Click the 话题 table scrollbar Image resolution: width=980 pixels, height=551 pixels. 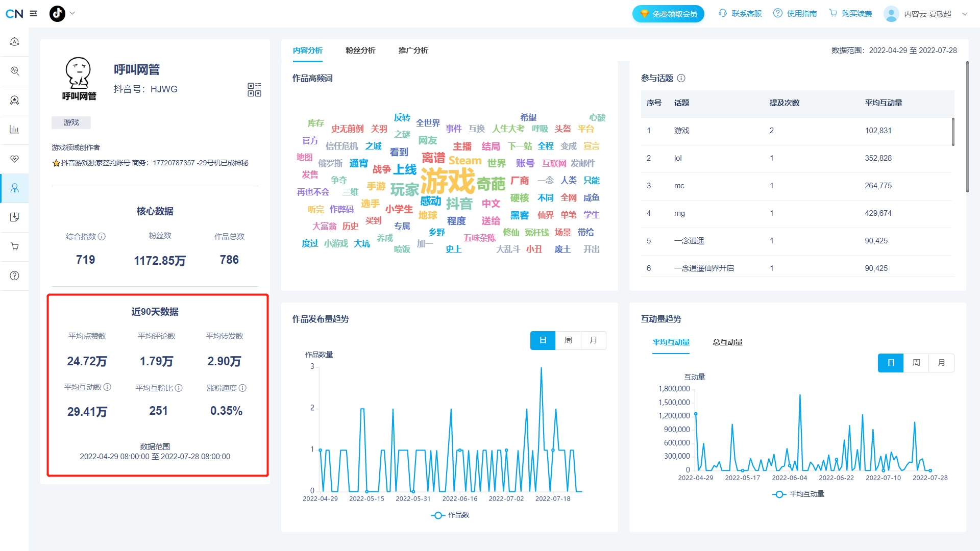(x=953, y=132)
